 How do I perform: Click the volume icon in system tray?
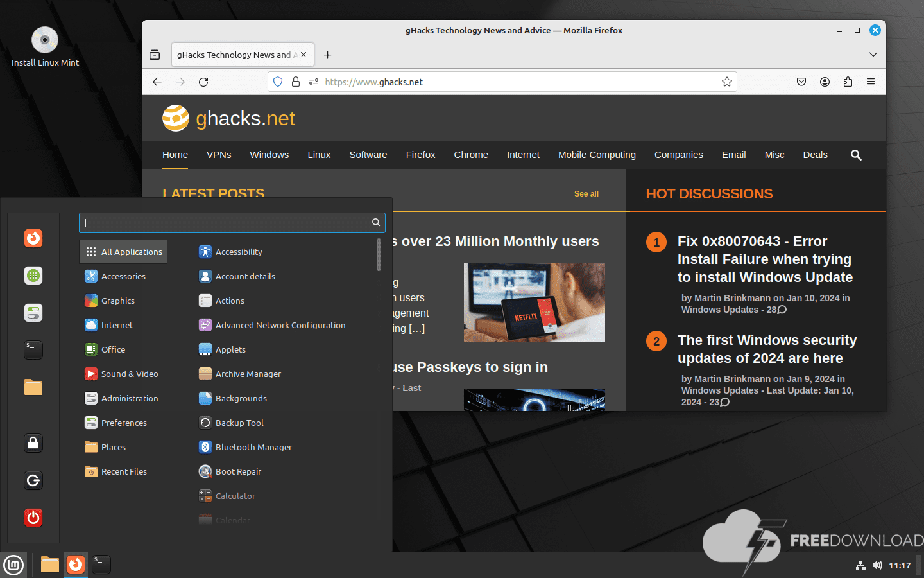click(877, 566)
